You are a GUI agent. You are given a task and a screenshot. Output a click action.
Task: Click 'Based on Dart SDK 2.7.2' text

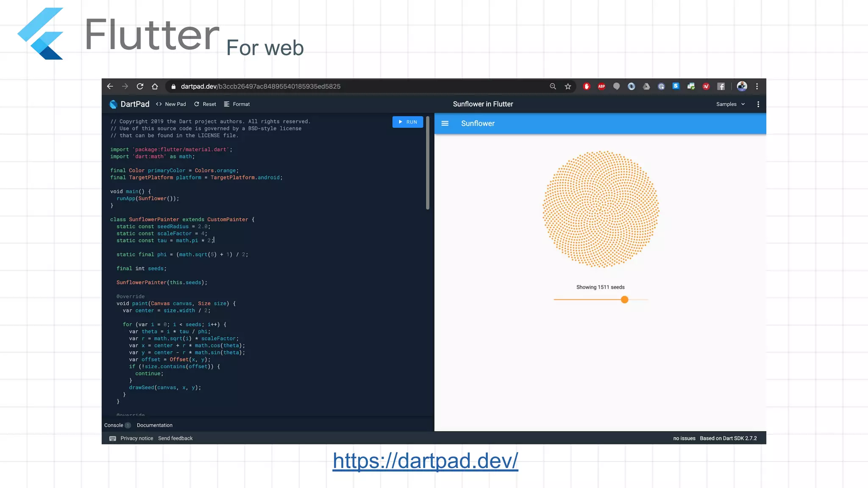tap(728, 438)
